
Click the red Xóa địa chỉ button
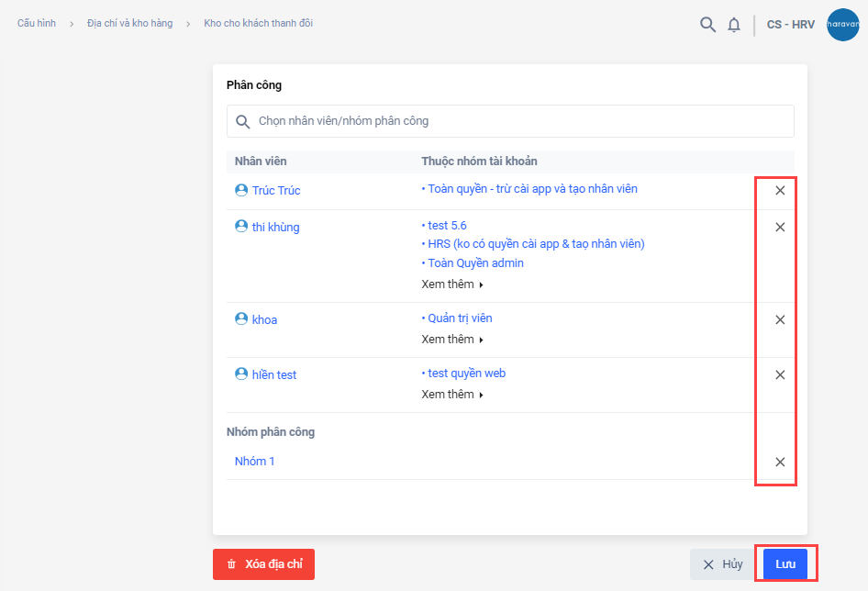click(263, 564)
